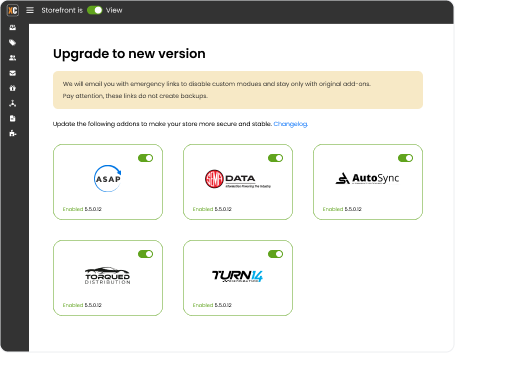520x380 pixels.
Task: Disable the ASAP addon toggle
Action: click(146, 158)
